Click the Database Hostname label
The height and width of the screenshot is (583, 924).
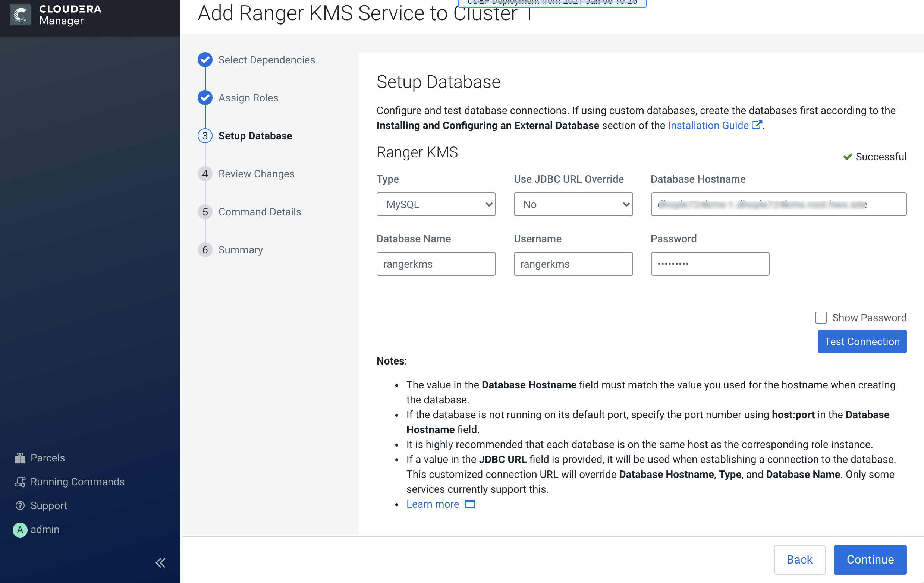(698, 179)
